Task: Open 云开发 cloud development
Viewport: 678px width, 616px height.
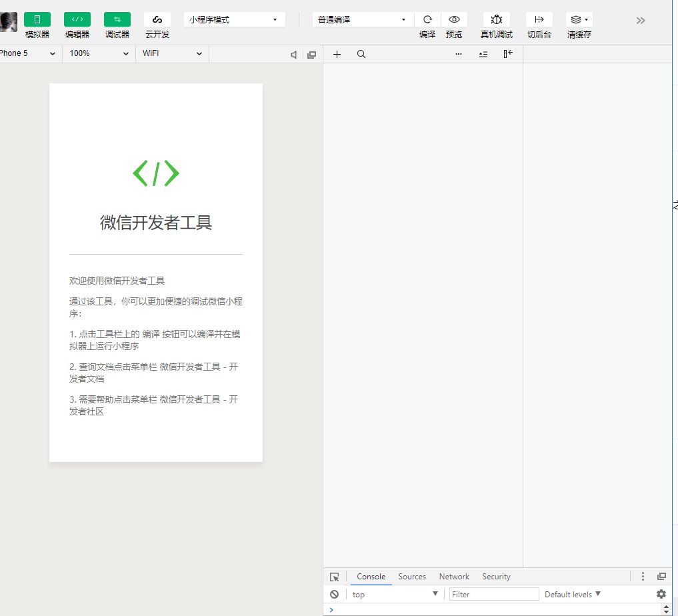Action: pos(157,19)
